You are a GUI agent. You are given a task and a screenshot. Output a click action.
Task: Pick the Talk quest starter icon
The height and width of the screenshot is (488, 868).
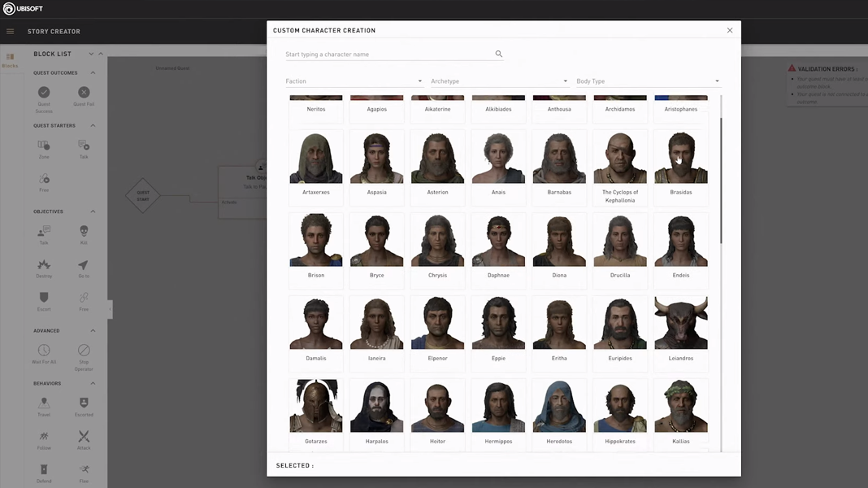(84, 145)
